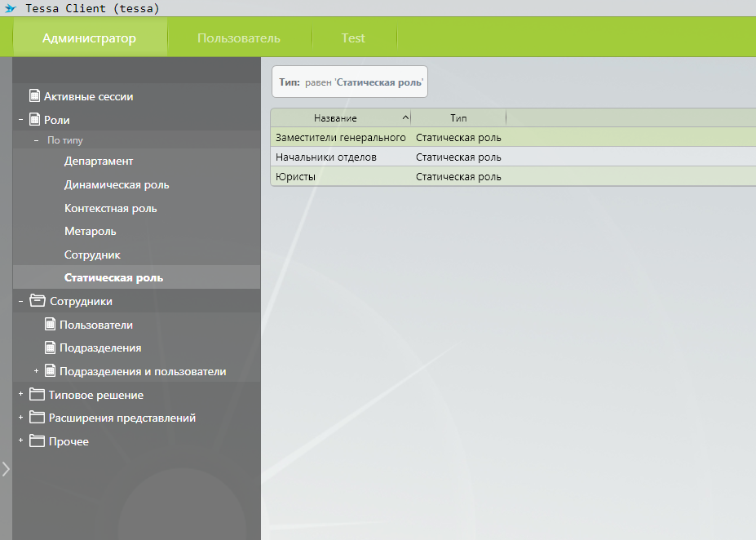Switch to the Пользователь tab

click(238, 38)
